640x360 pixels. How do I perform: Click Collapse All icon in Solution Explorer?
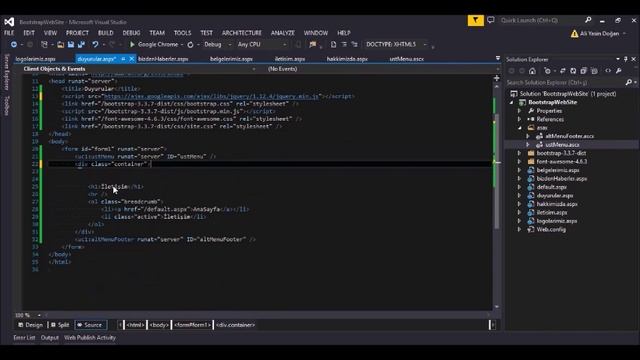click(583, 71)
